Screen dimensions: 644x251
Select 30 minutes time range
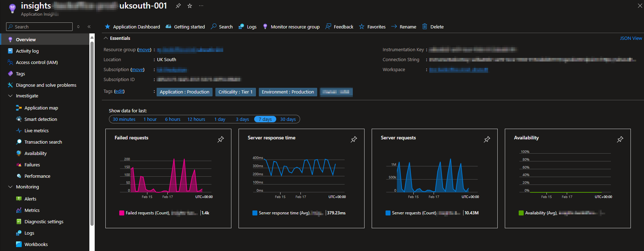pos(124,119)
